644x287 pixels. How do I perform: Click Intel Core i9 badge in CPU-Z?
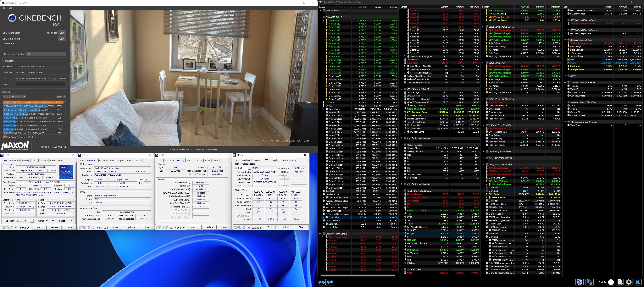66,172
